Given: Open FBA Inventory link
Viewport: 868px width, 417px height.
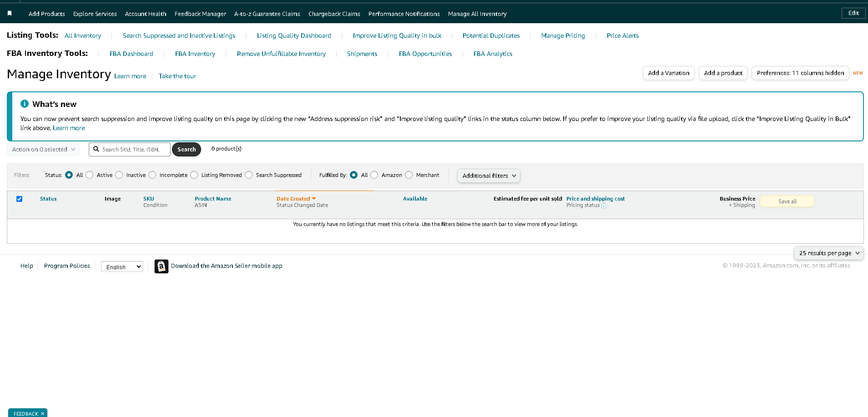Looking at the screenshot, I should (x=195, y=54).
